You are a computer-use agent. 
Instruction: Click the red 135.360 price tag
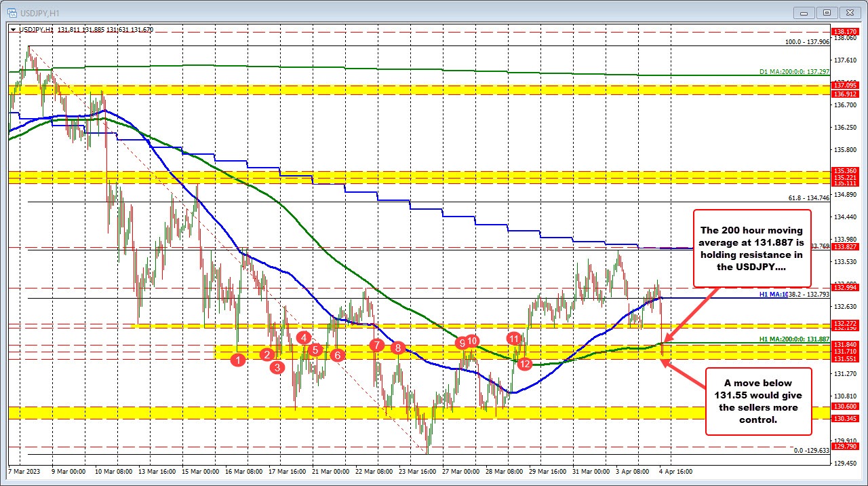pyautogui.click(x=846, y=170)
